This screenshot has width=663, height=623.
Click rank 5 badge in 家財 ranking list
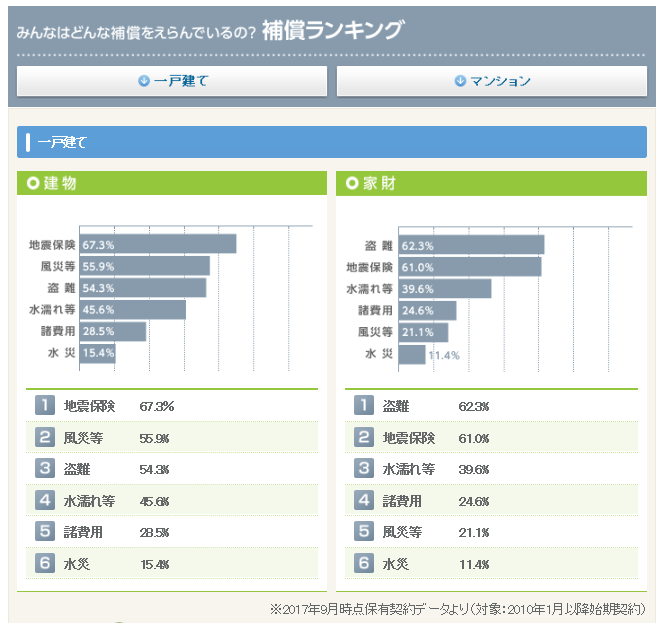[x=364, y=531]
